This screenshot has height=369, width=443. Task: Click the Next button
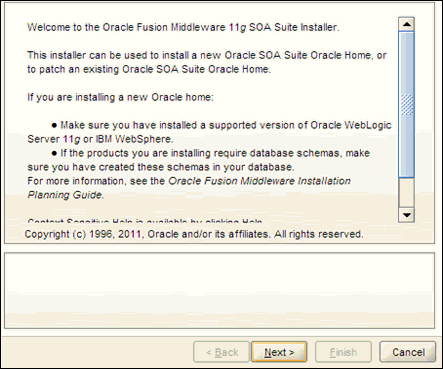pyautogui.click(x=279, y=352)
